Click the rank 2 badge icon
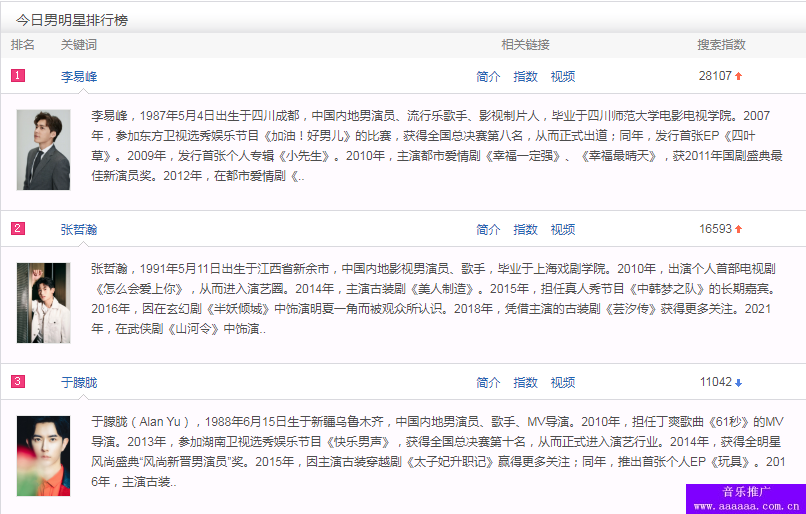806x514 pixels. pyautogui.click(x=18, y=228)
